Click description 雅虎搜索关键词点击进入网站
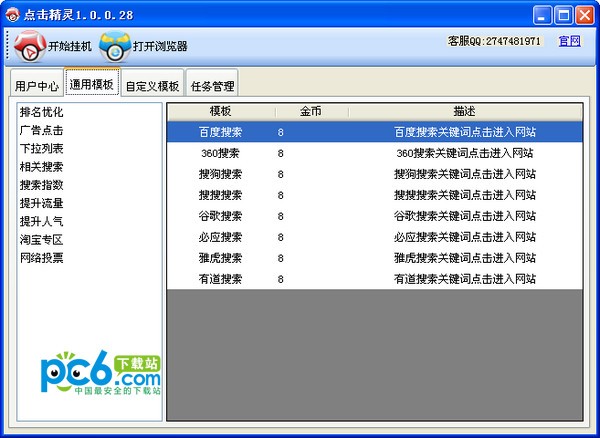Image resolution: width=600 pixels, height=438 pixels. click(x=465, y=258)
